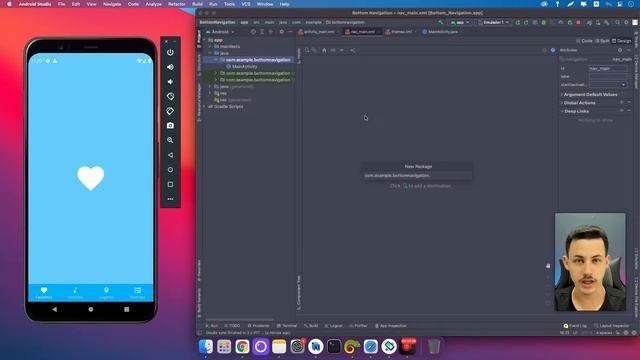Click the id field containing nav_main
The width and height of the screenshot is (640, 360).
pyautogui.click(x=608, y=68)
